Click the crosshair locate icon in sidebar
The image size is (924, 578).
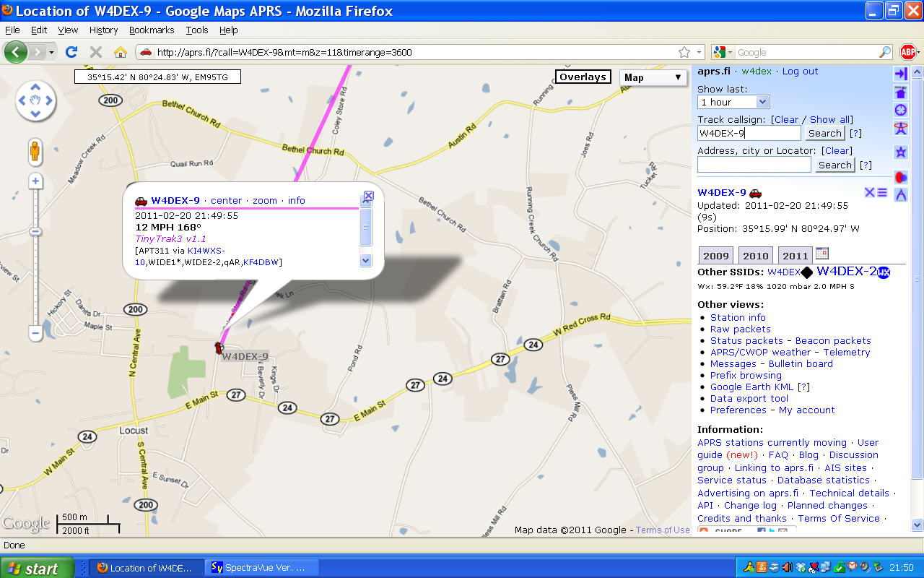pos(900,110)
